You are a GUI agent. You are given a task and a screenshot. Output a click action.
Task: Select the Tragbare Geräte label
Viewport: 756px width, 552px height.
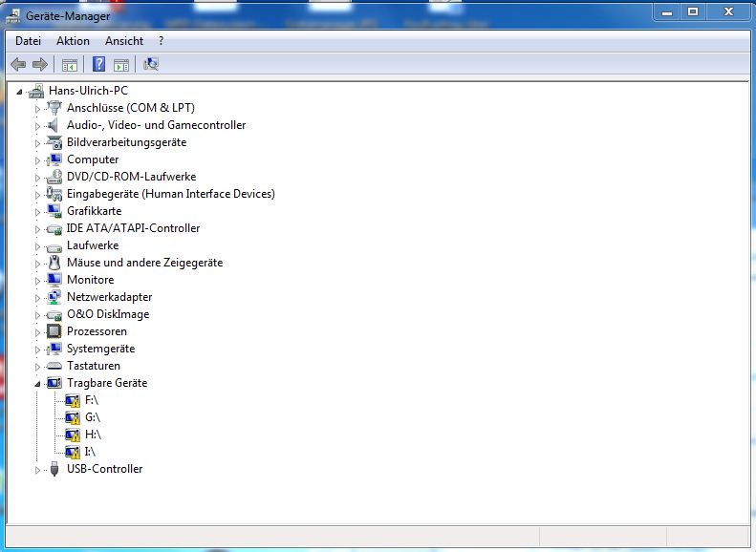[x=107, y=383]
